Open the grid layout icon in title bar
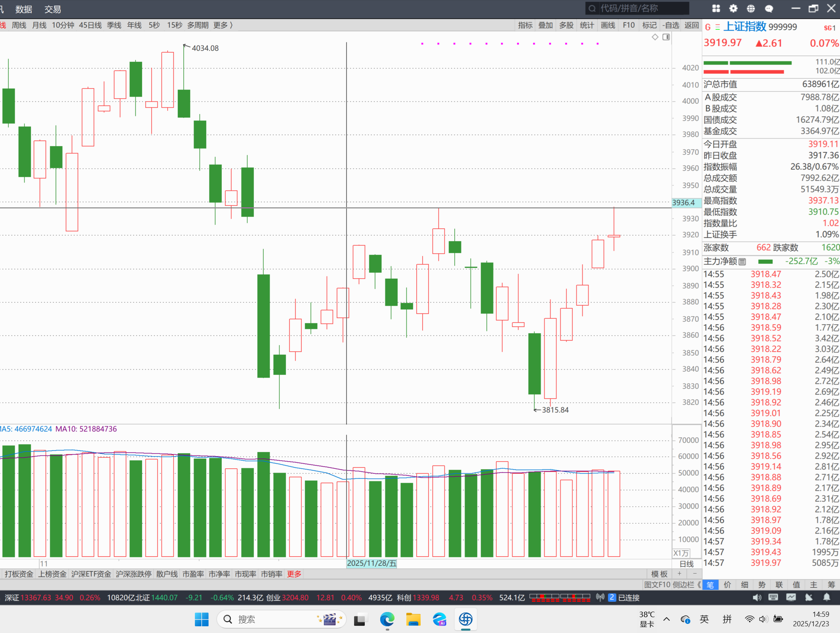Viewport: 840px width, 633px height. (716, 8)
